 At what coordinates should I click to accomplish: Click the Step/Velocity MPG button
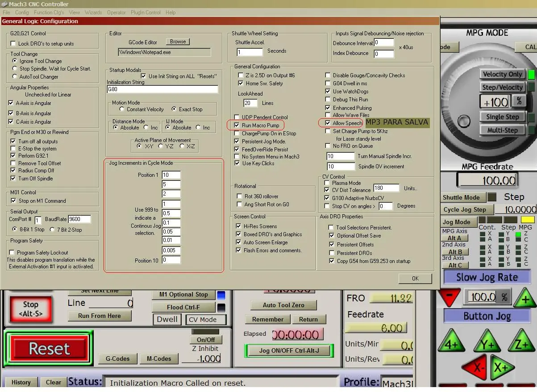pos(503,87)
